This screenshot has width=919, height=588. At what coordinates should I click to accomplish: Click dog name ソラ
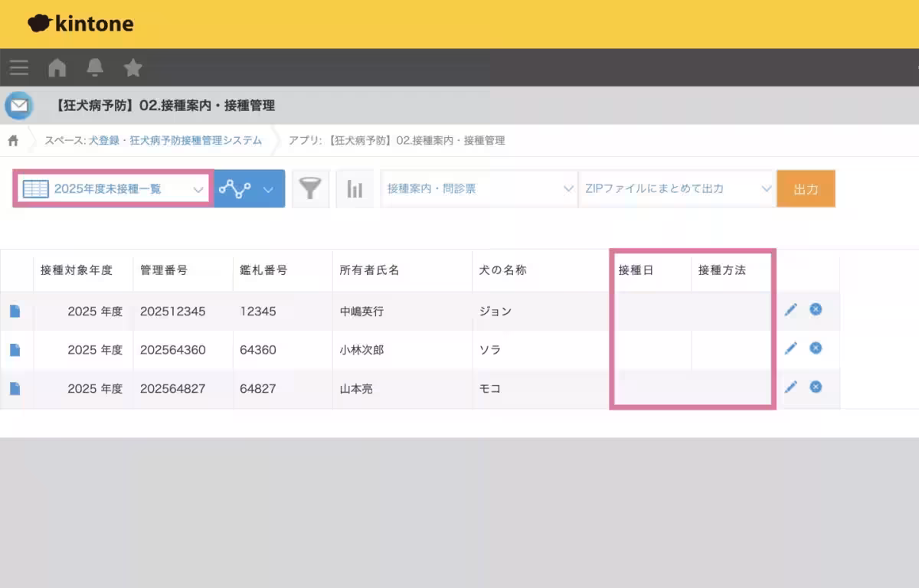(490, 350)
